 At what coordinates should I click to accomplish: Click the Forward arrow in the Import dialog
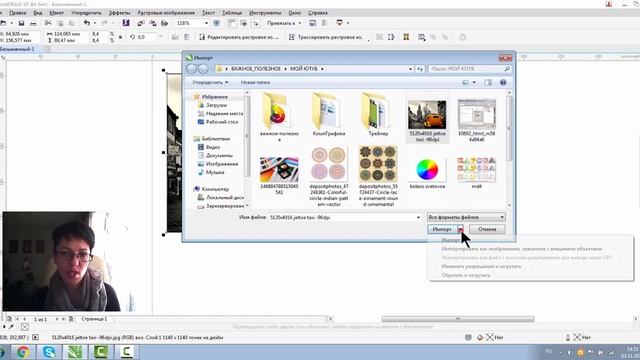pos(203,69)
